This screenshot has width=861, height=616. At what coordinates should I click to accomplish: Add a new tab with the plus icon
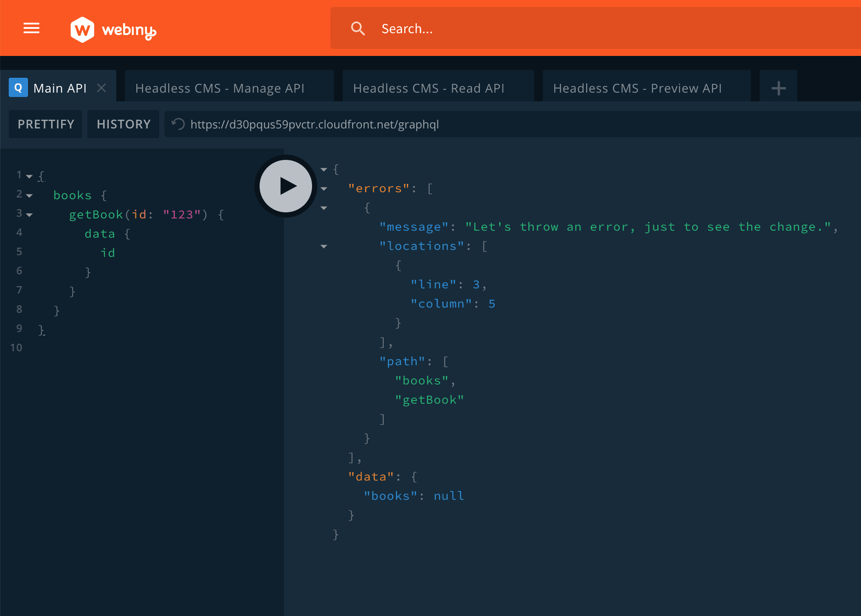pyautogui.click(x=778, y=88)
